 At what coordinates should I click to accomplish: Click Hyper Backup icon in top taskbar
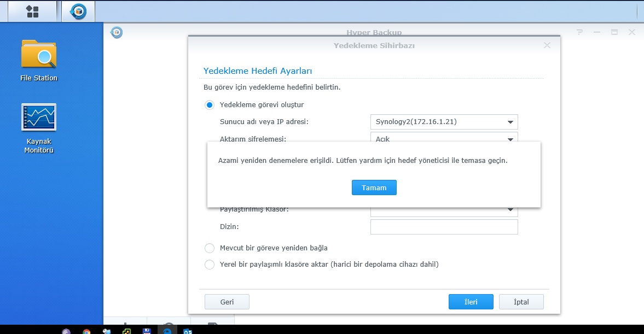pyautogui.click(x=78, y=11)
